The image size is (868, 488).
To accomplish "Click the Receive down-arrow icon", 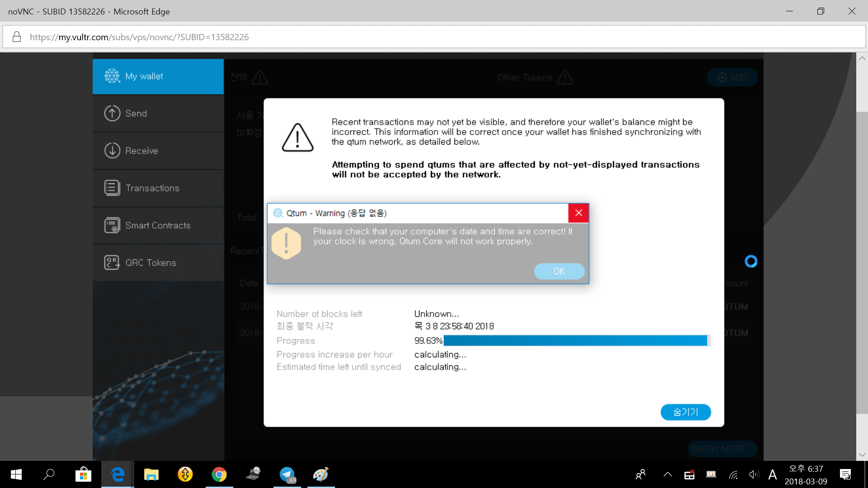I will pos(112,150).
